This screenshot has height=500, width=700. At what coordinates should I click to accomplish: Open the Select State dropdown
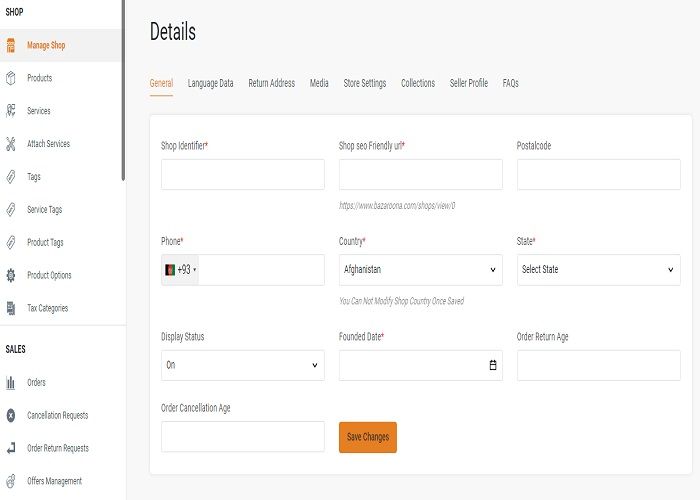(x=599, y=270)
